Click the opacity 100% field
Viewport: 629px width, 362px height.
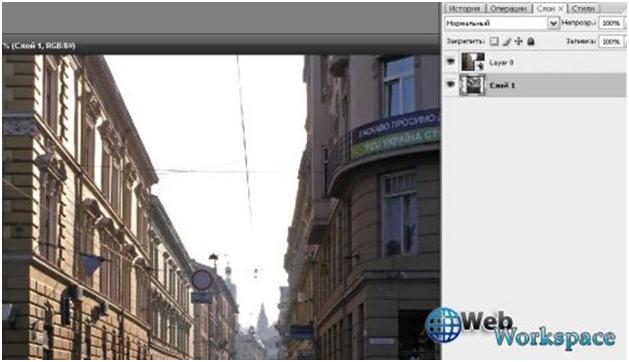(611, 23)
